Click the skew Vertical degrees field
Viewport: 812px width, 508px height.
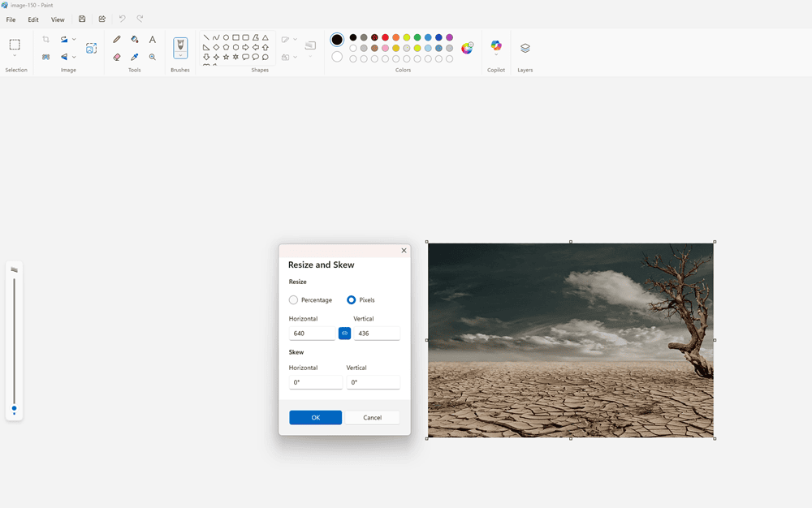[374, 382]
